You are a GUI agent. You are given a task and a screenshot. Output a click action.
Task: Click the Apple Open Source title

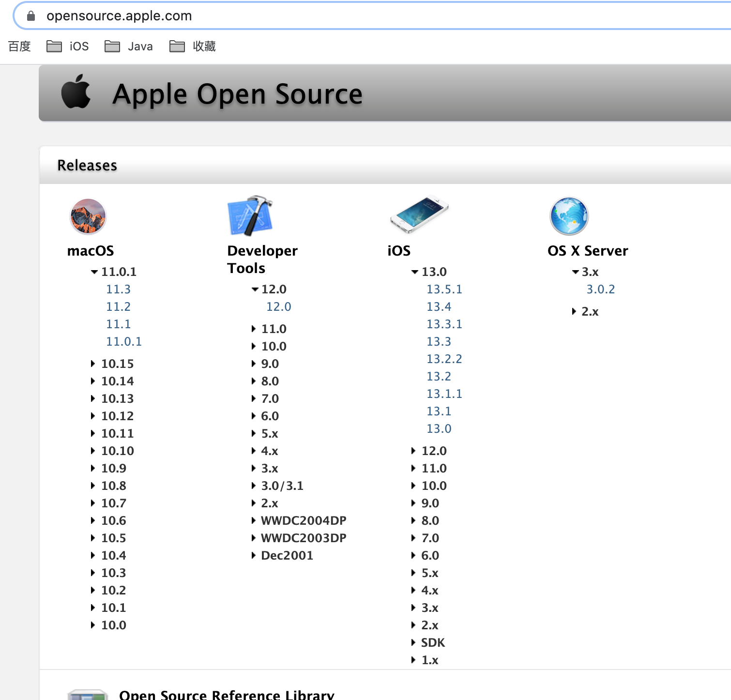(237, 93)
